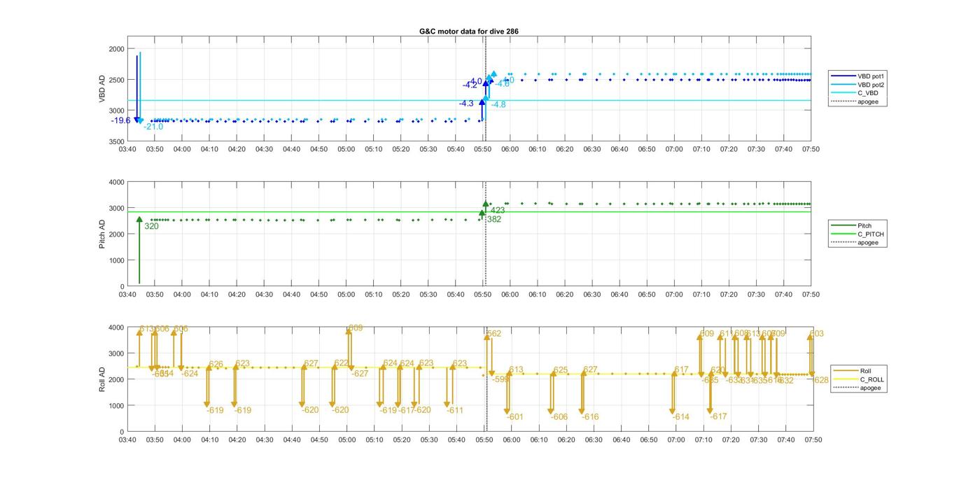Click the '626' roll data label

click(216, 365)
